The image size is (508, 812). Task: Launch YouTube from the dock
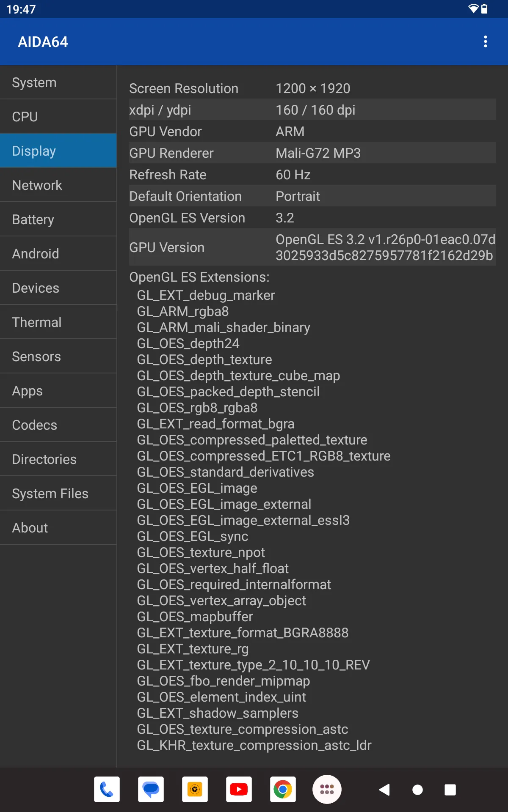tap(239, 789)
